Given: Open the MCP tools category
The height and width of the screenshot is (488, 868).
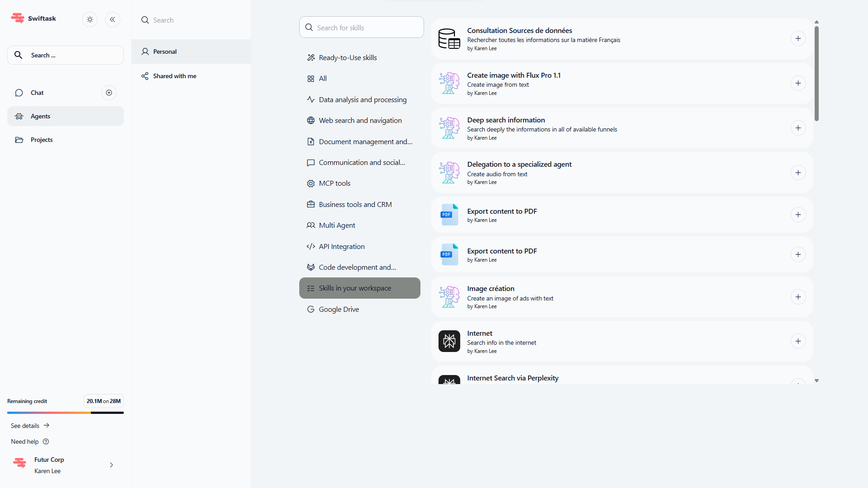Looking at the screenshot, I should [335, 183].
